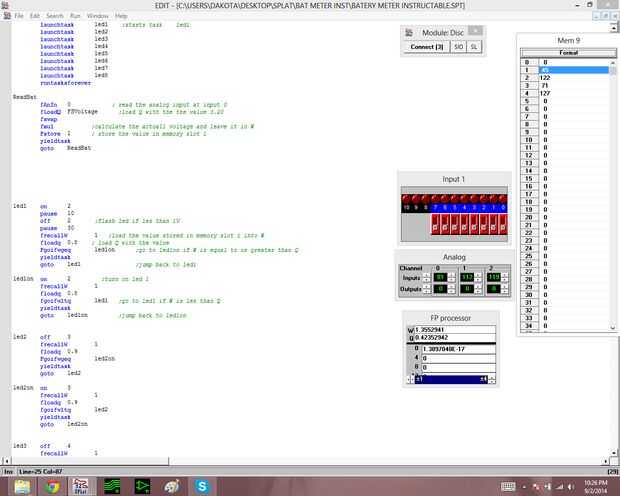This screenshot has width=620, height=496.
Task: Click the SIO button in Module window
Action: click(x=458, y=47)
